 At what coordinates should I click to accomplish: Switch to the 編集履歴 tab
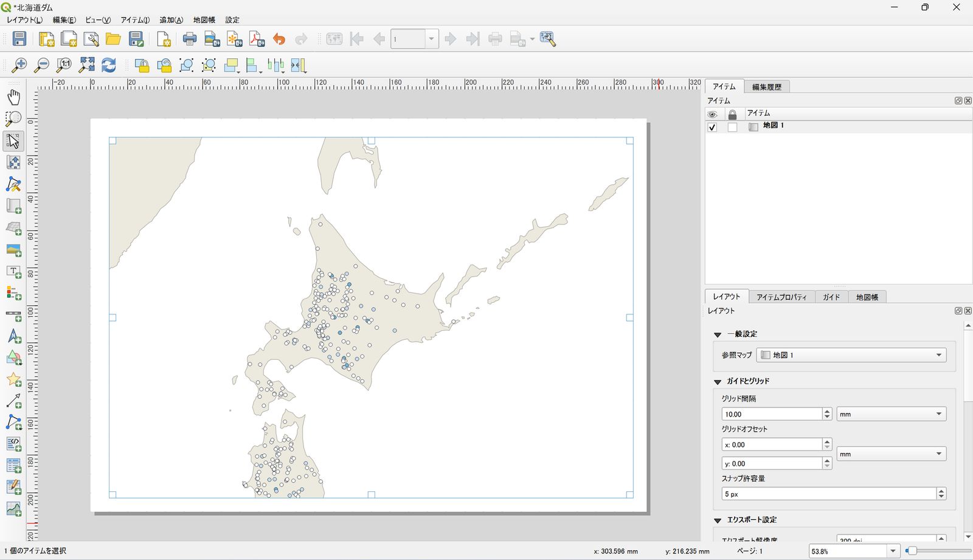pyautogui.click(x=767, y=87)
